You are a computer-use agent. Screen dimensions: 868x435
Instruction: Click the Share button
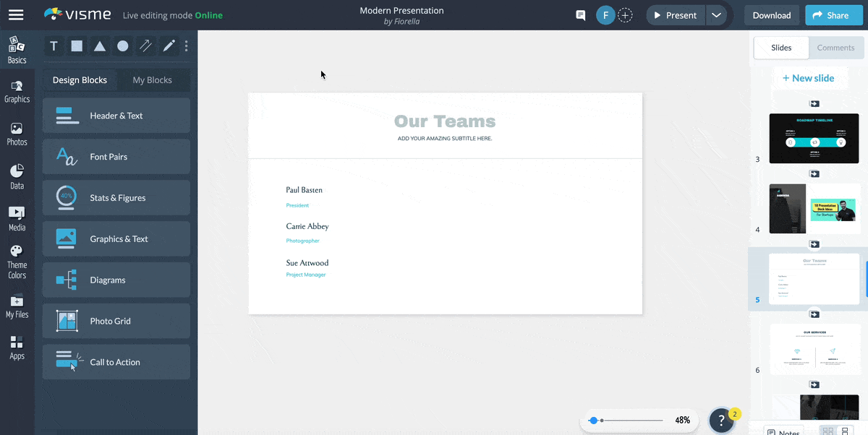coord(830,15)
